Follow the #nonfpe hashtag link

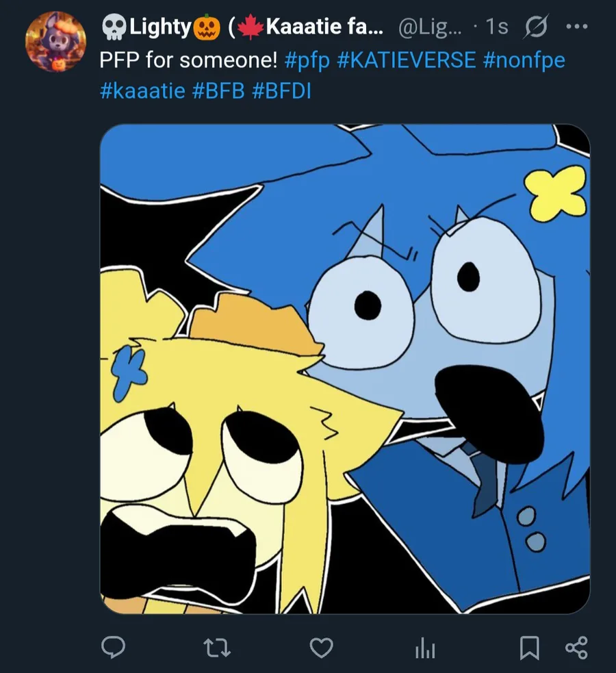coord(524,60)
